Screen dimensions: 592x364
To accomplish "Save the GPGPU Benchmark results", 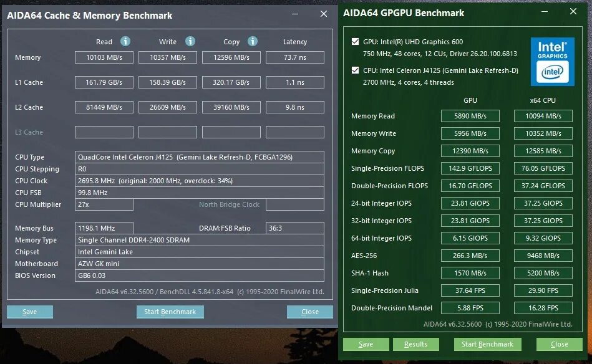I will tap(366, 344).
